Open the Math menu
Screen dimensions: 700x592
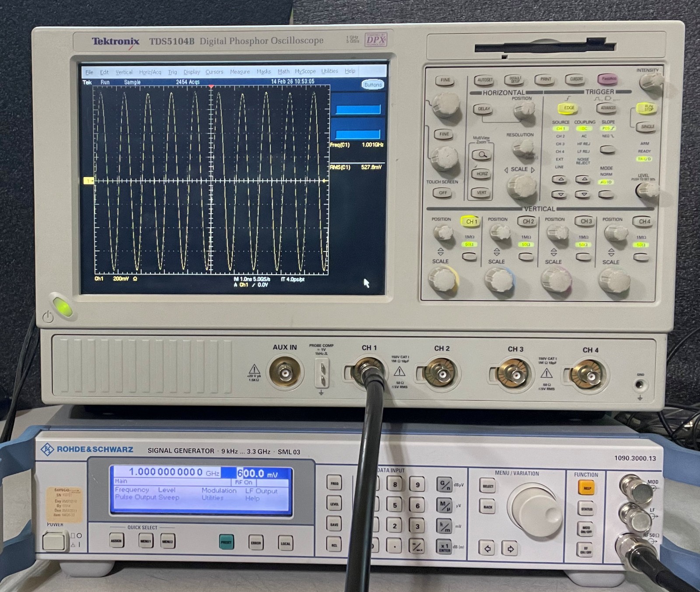(283, 71)
